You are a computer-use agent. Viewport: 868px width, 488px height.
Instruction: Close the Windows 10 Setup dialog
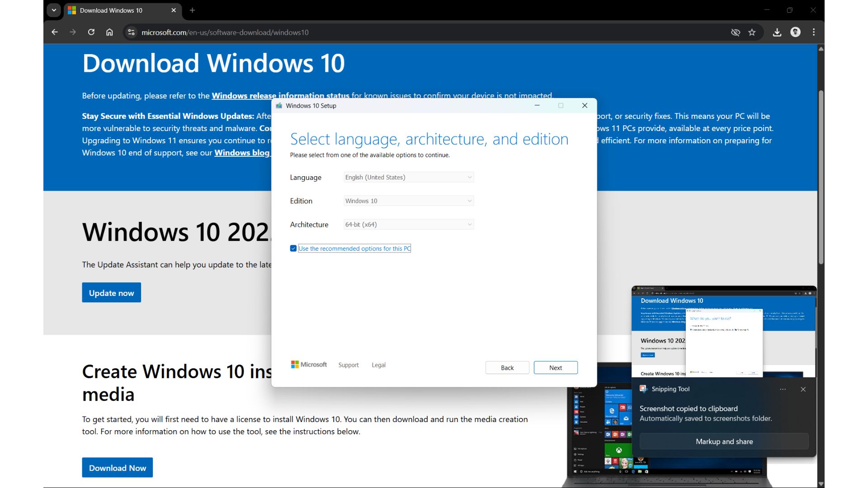(585, 105)
